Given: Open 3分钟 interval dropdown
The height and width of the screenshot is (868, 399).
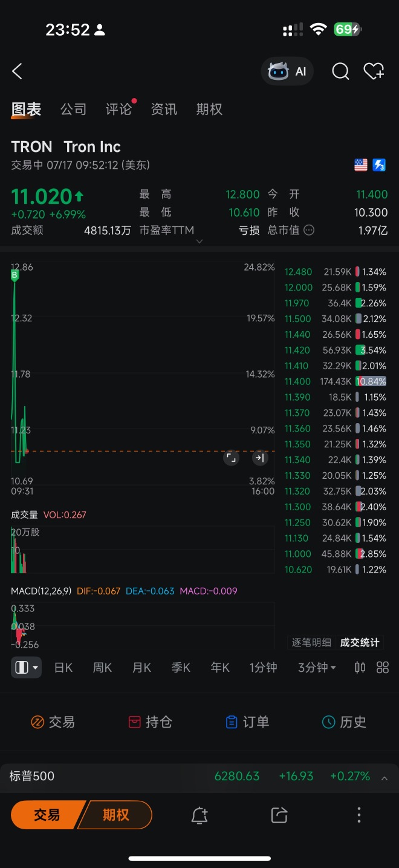Looking at the screenshot, I should (317, 668).
